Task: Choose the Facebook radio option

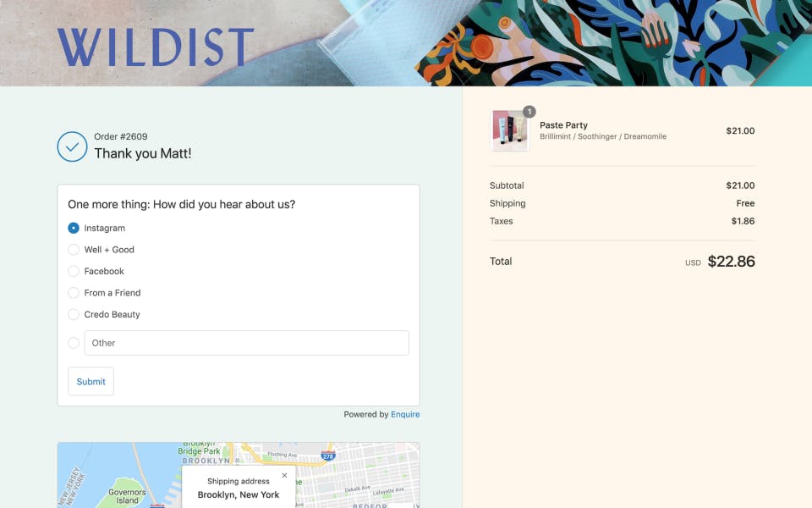Action: tap(74, 271)
